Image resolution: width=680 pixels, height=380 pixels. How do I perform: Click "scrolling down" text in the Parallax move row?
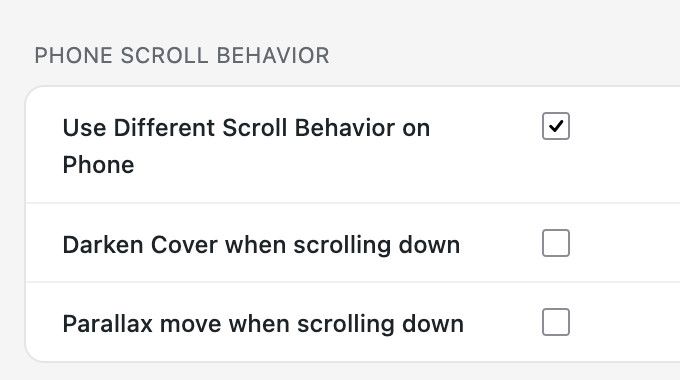point(380,324)
